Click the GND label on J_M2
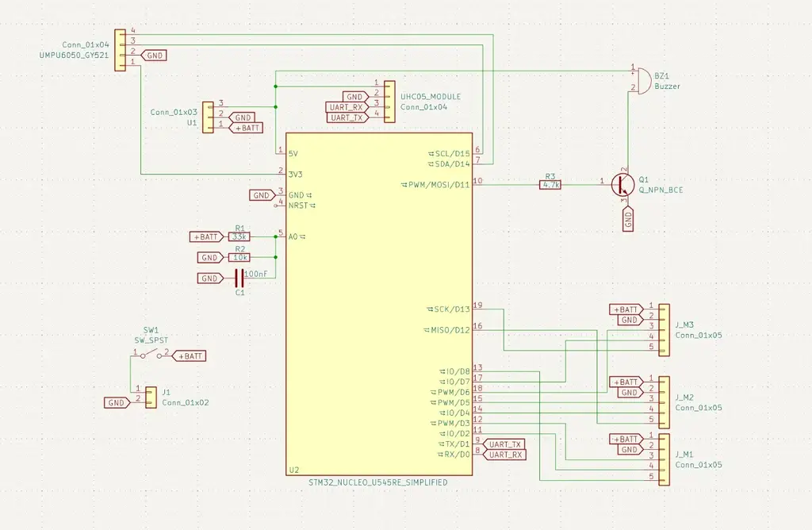Image resolution: width=812 pixels, height=530 pixels. point(630,392)
